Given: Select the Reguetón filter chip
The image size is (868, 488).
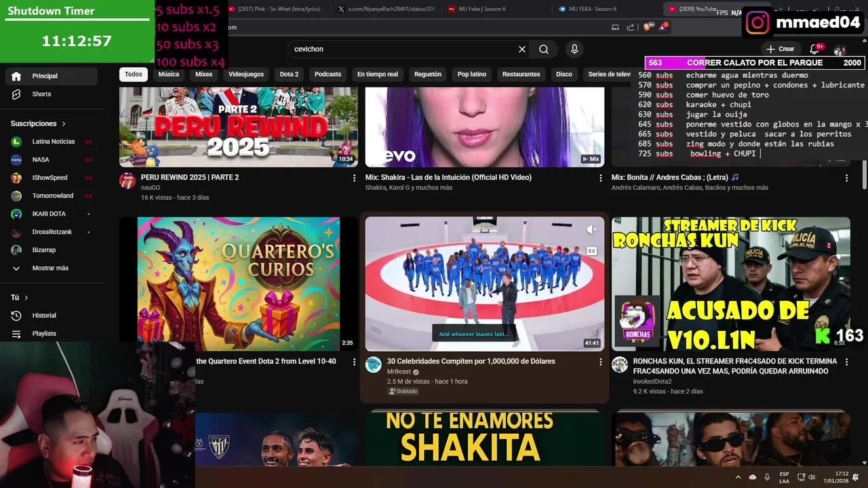Looking at the screenshot, I should 428,75.
